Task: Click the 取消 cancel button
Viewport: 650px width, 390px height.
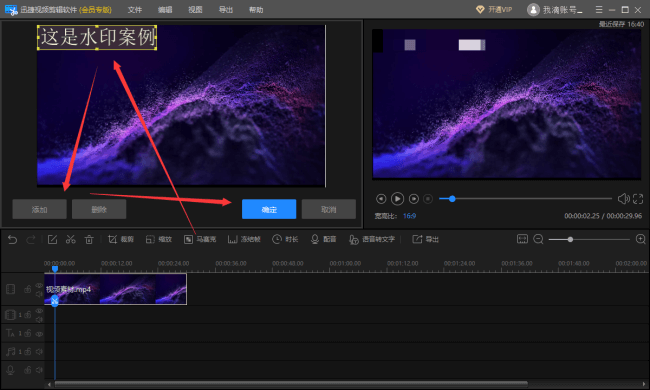Action: (x=329, y=209)
